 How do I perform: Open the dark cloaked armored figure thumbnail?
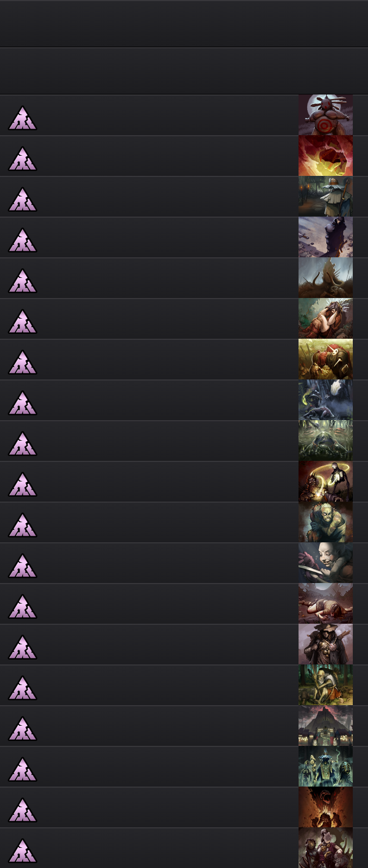[326, 237]
